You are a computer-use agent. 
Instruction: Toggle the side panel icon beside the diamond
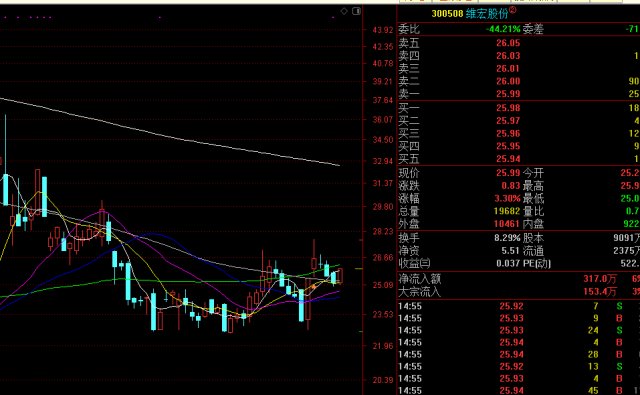click(x=356, y=11)
